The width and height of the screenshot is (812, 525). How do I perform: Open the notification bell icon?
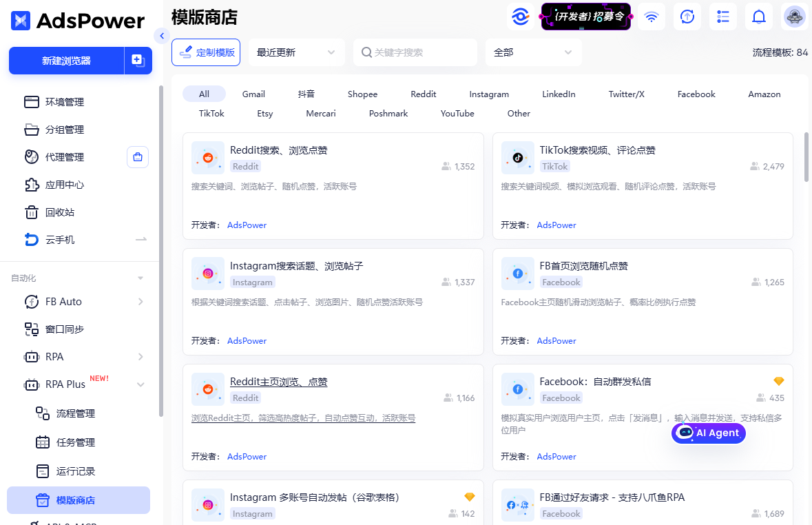pyautogui.click(x=759, y=17)
